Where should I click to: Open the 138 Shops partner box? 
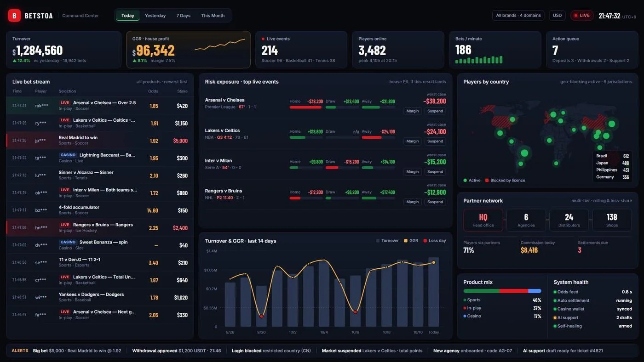pyautogui.click(x=612, y=220)
